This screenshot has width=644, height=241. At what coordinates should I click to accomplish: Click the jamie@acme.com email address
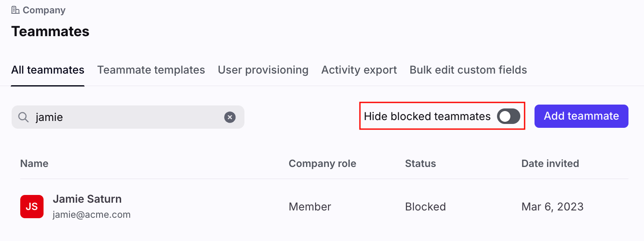pyautogui.click(x=91, y=214)
